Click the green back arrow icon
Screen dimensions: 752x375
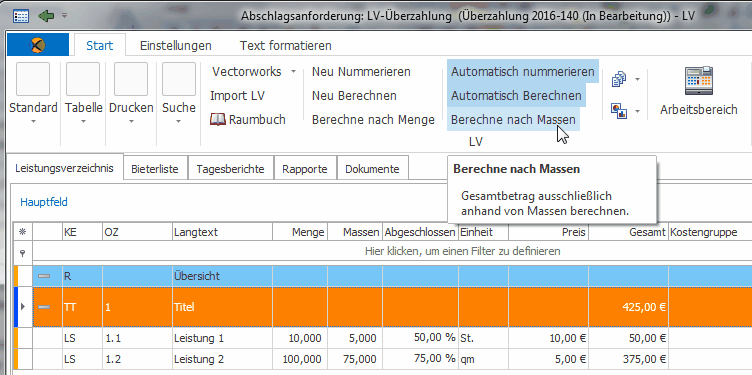click(46, 16)
